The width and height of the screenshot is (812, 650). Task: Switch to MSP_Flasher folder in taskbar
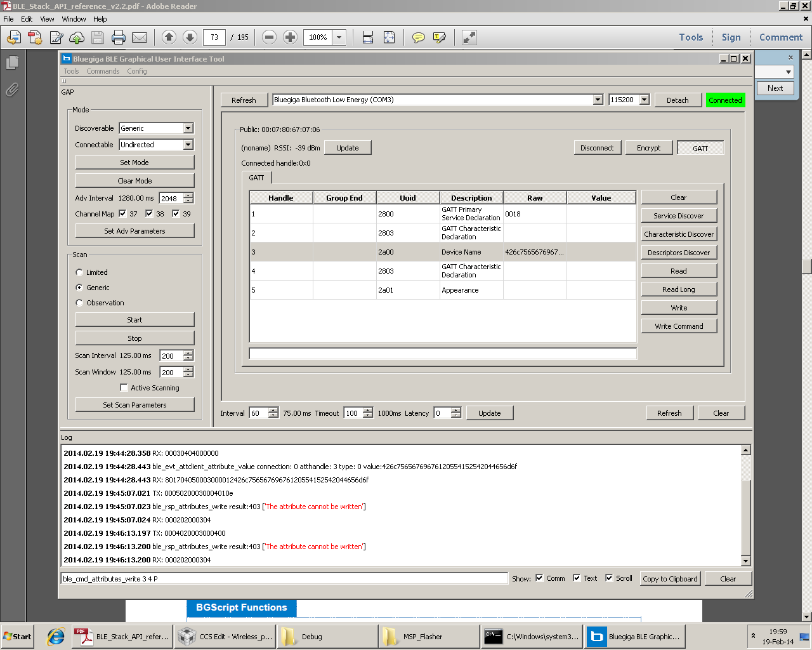tap(429, 637)
